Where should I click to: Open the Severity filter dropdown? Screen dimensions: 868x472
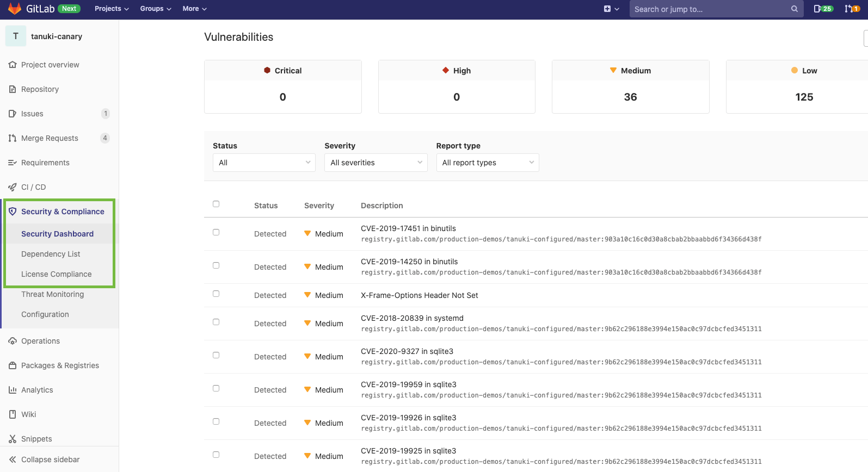pyautogui.click(x=375, y=163)
